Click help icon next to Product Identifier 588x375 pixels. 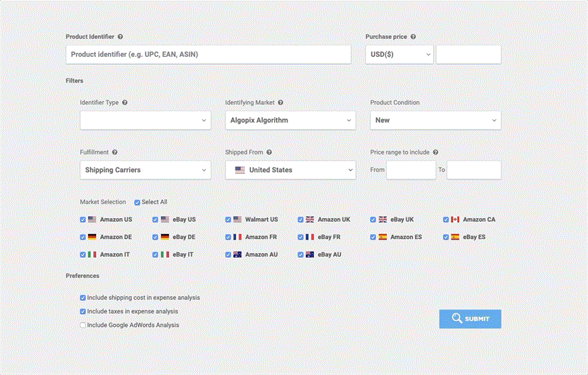120,37
